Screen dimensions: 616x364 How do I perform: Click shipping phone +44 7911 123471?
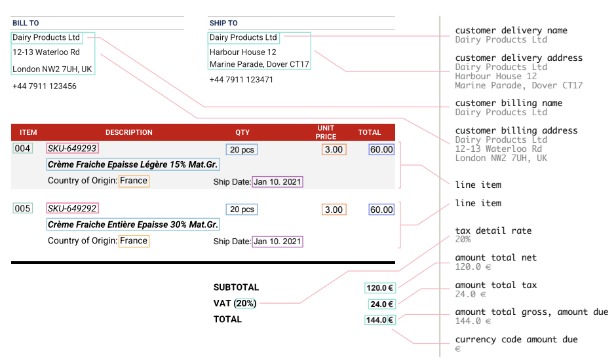[241, 79]
